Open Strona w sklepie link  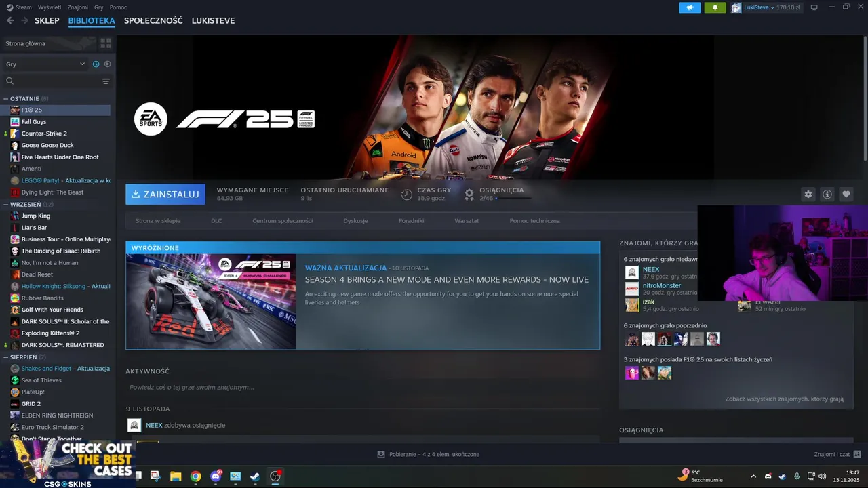tap(158, 221)
